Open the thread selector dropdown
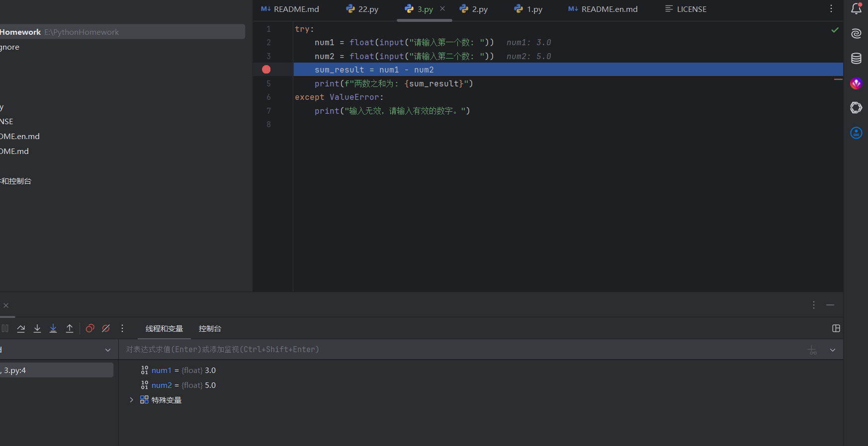Image resolution: width=868 pixels, height=446 pixels. pos(108,350)
